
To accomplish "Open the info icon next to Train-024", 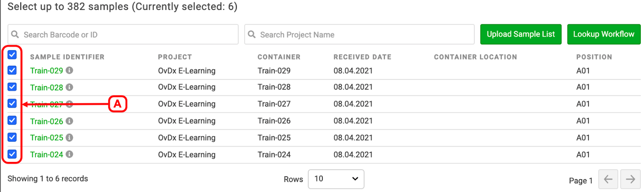I will pyautogui.click(x=69, y=154).
